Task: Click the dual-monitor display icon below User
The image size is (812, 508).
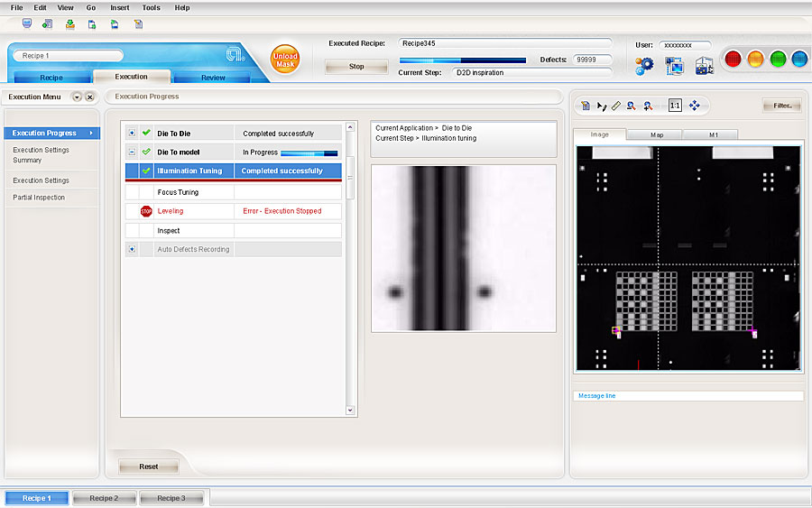Action: point(674,65)
